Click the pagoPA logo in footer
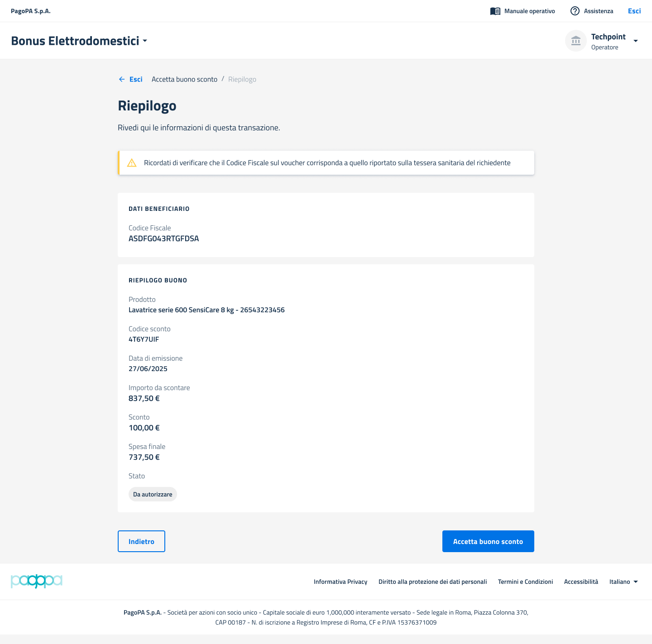Viewport: 652px width, 644px height. pyautogui.click(x=36, y=581)
